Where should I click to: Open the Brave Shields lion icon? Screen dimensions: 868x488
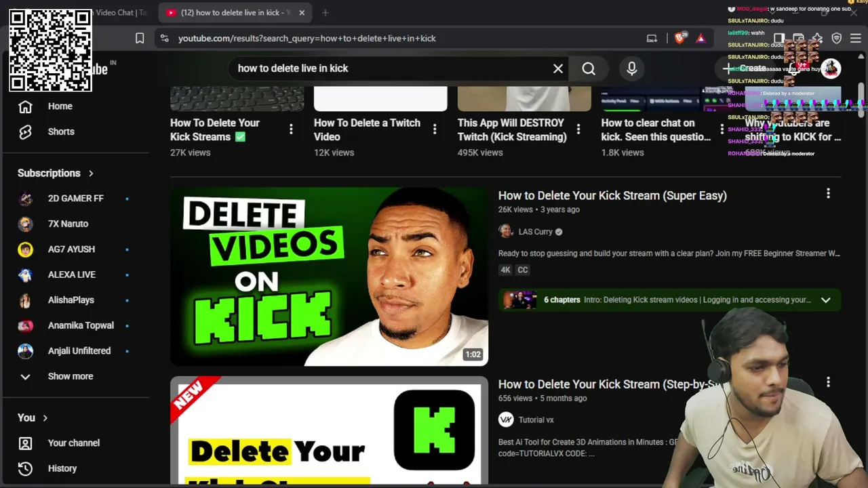tap(680, 39)
